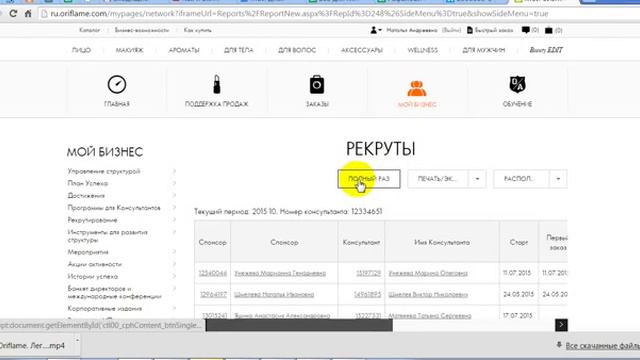
Task: Open Все скачанные файлы downloads link
Action: point(602,346)
